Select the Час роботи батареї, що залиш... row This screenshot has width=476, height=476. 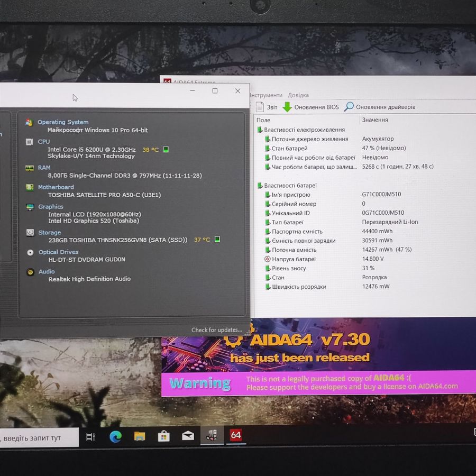pos(364,167)
